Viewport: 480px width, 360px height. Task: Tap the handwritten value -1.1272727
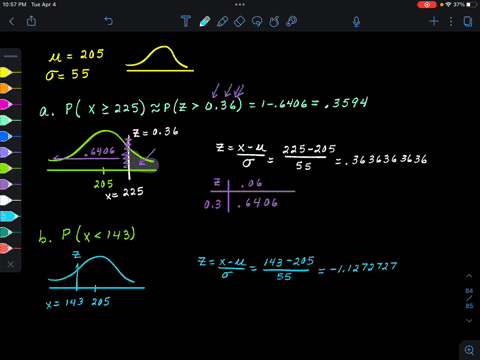pos(363,267)
